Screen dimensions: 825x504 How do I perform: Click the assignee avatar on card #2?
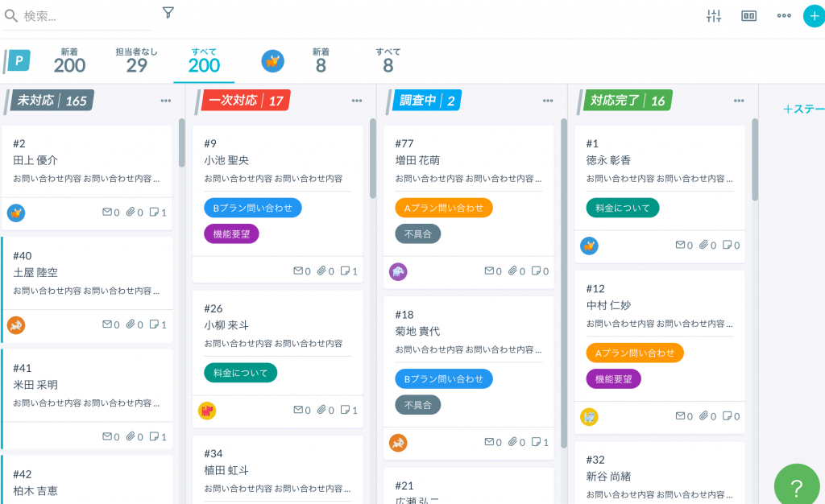coord(16,213)
